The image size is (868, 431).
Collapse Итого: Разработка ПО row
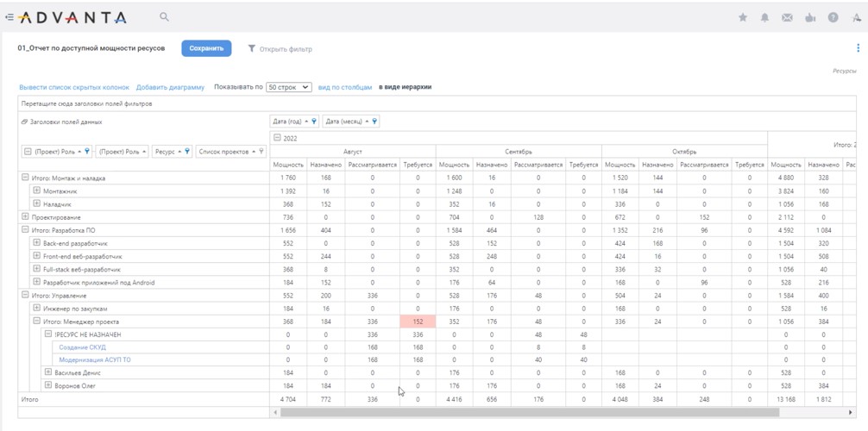25,229
